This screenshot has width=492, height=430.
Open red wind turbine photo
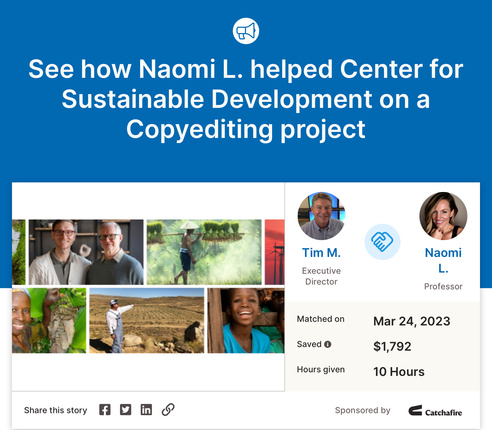coord(275,252)
